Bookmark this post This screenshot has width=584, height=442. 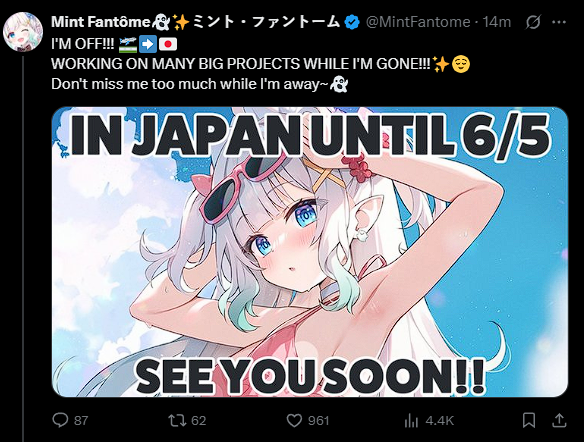(529, 420)
